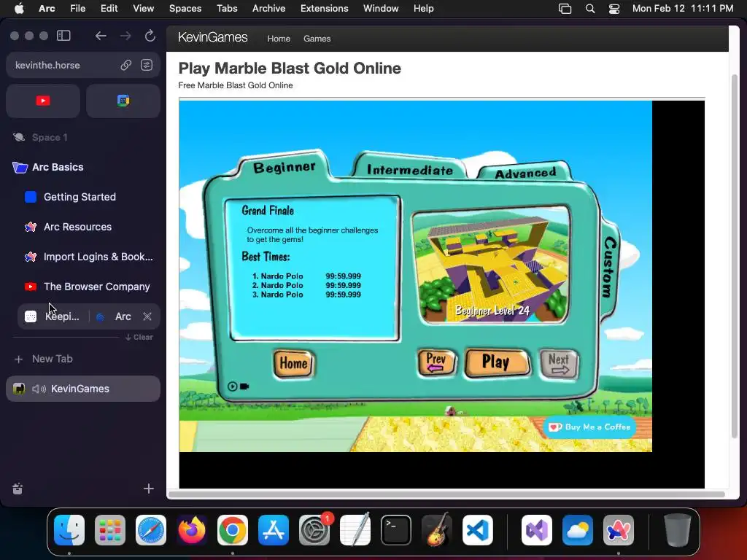Image resolution: width=747 pixels, height=560 pixels.
Task: Click the Beginner Level 24 preview thumbnail
Action: coord(491,265)
